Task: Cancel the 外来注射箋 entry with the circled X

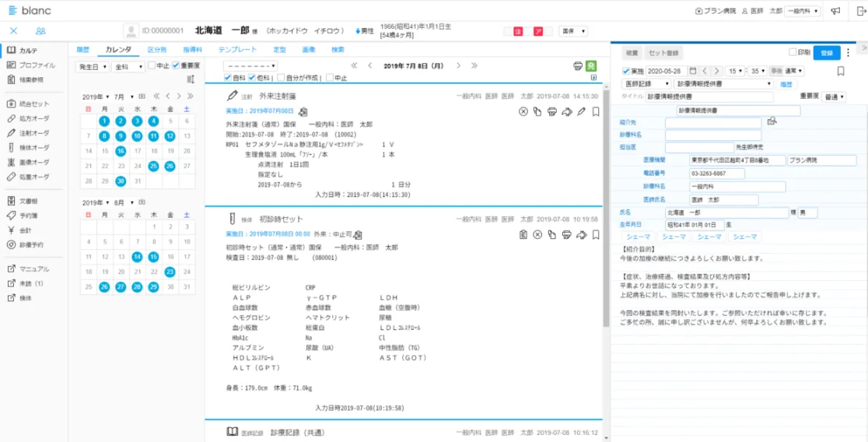Action: pos(523,112)
